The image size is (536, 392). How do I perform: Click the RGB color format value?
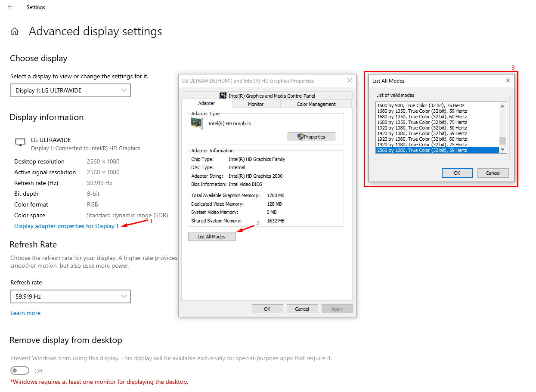[x=93, y=204]
